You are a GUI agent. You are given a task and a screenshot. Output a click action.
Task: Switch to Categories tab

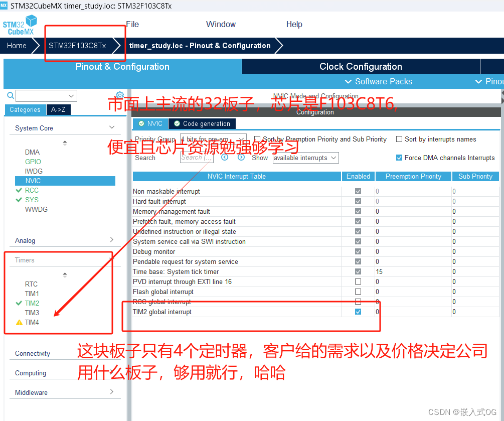tap(25, 109)
